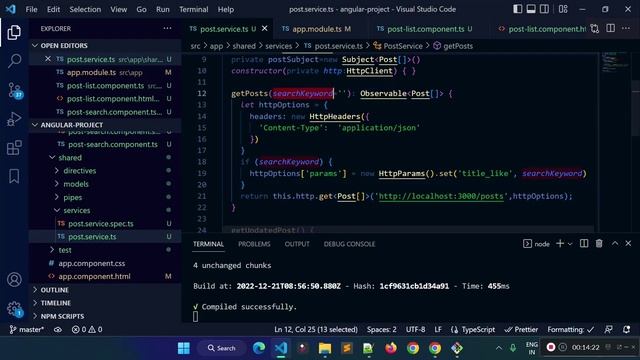The height and width of the screenshot is (360, 640).
Task: Close the terminal panel
Action: 628,243
